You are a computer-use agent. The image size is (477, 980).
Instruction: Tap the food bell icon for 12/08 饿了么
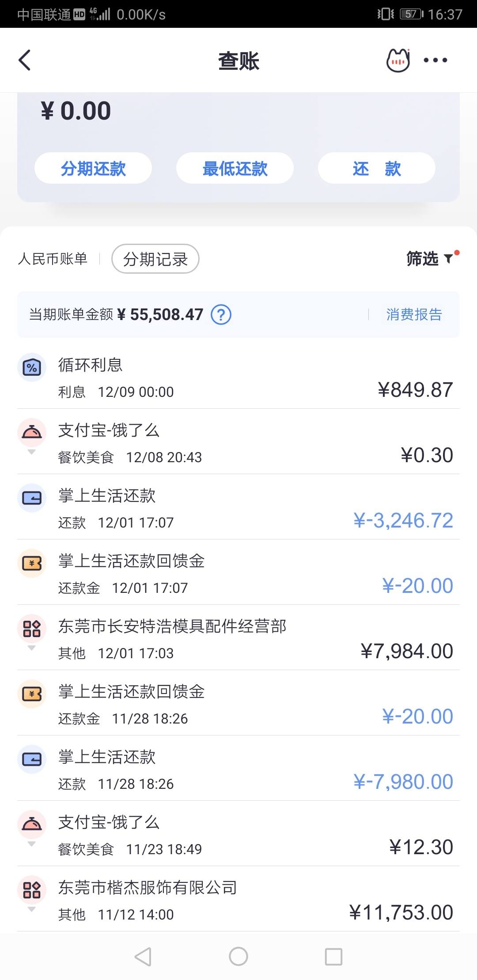pyautogui.click(x=32, y=433)
